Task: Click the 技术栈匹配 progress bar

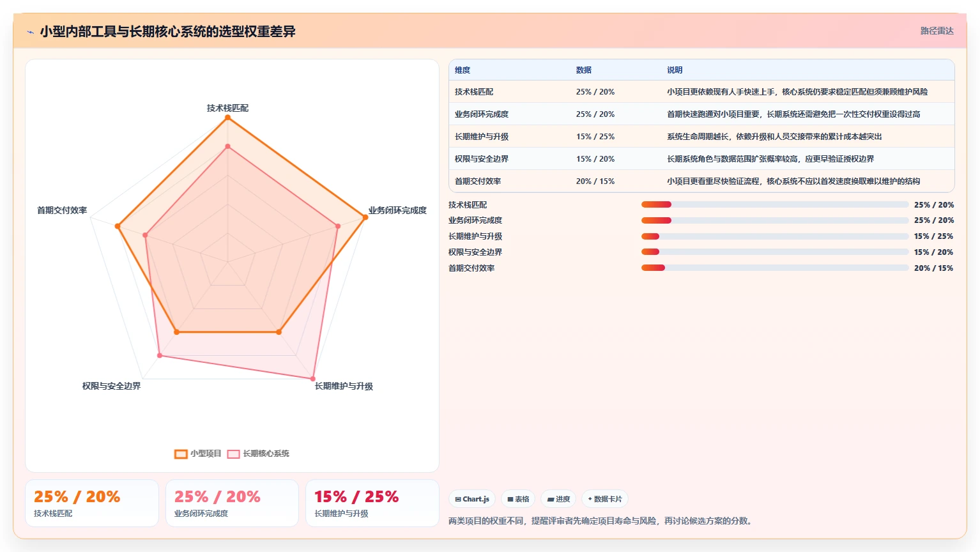Action: click(x=775, y=204)
